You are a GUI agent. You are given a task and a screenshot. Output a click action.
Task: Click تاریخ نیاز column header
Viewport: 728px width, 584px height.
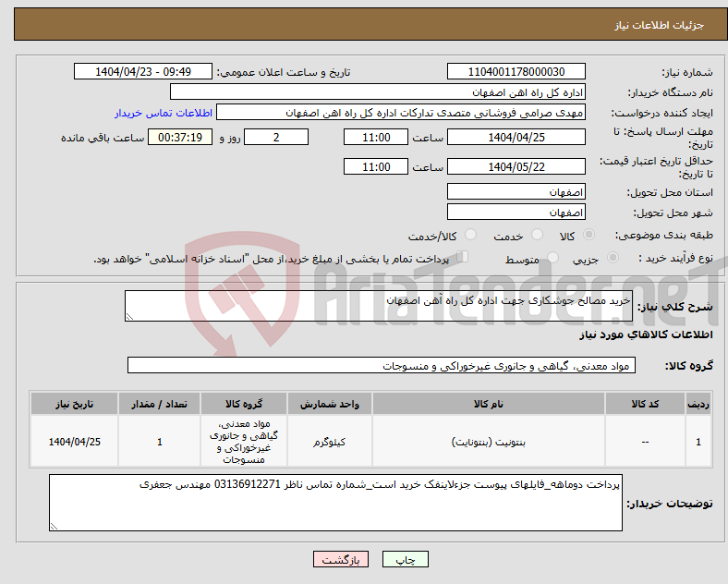[74, 404]
